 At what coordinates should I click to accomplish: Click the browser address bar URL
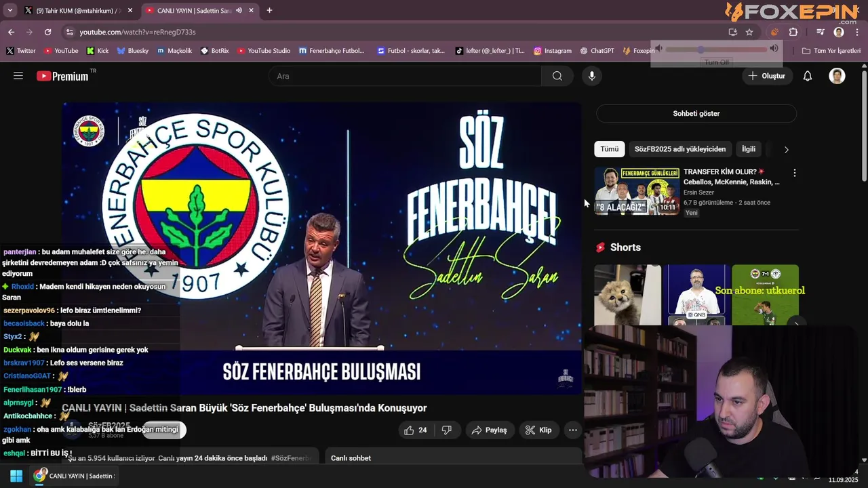click(138, 32)
